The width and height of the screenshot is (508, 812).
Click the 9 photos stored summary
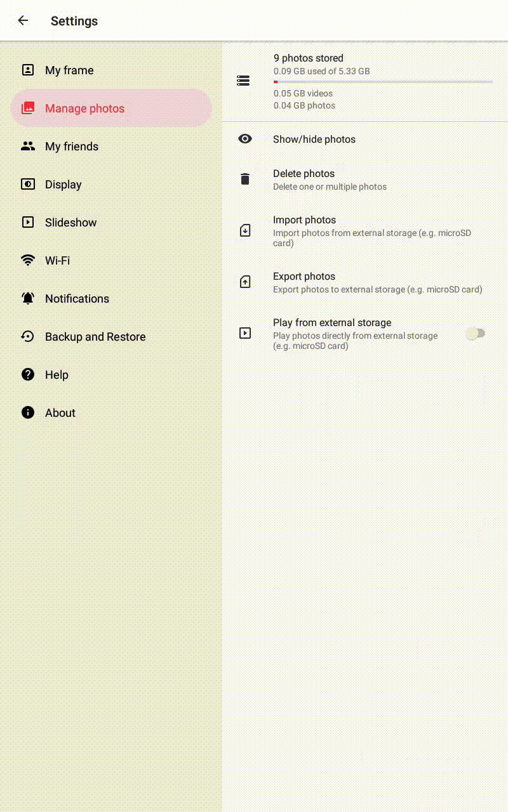309,58
